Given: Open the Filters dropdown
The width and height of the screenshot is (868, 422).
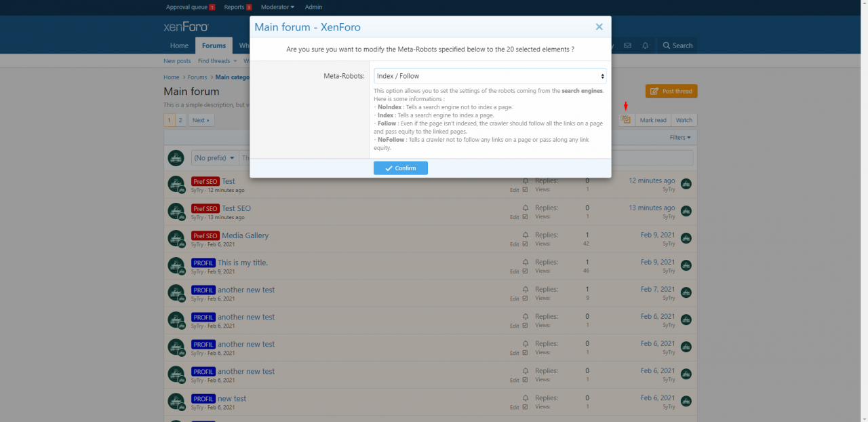Looking at the screenshot, I should coord(680,137).
